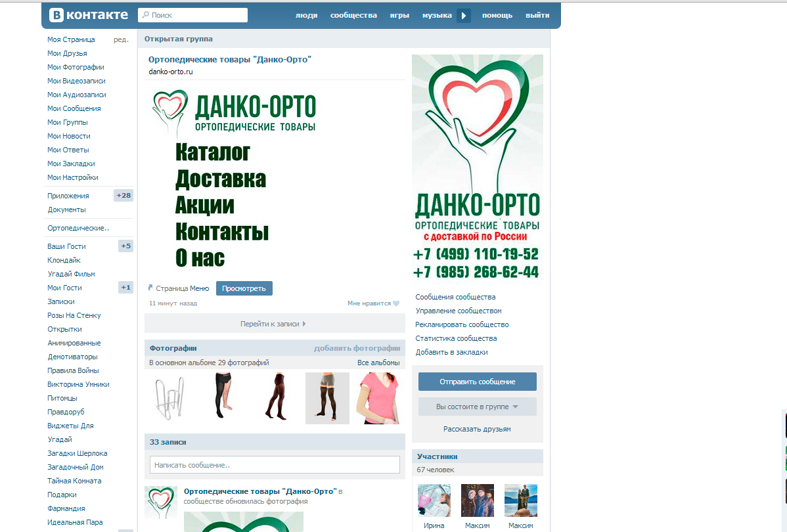Click the 33 записи wall header
Viewport: 787px width, 532px height.
coord(275,442)
